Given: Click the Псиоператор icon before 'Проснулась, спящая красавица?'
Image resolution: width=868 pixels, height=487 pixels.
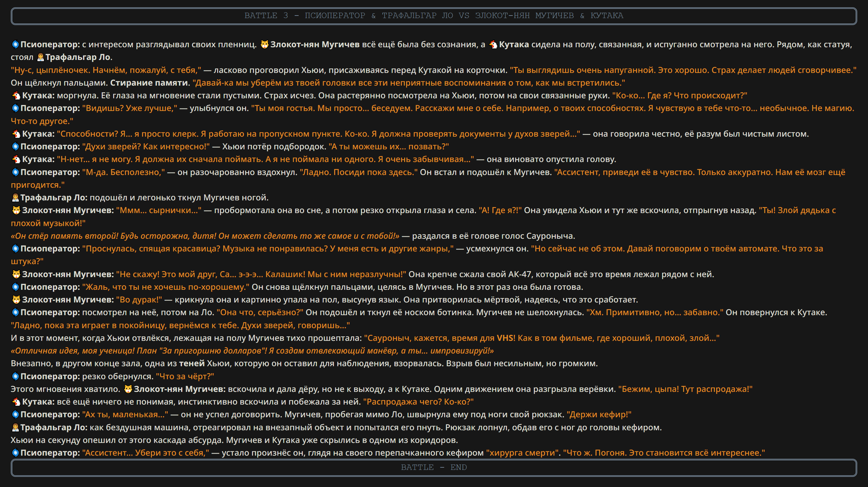Looking at the screenshot, I should click(16, 249).
